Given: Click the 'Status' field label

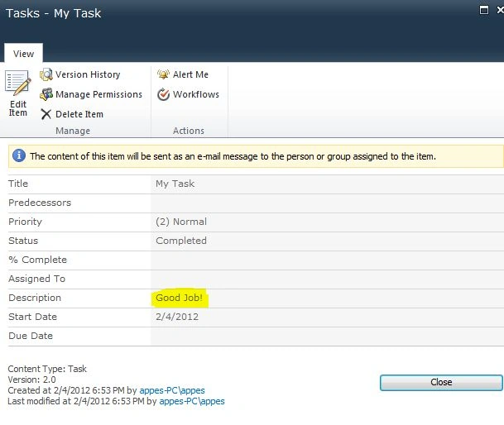Looking at the screenshot, I should click(x=23, y=241).
